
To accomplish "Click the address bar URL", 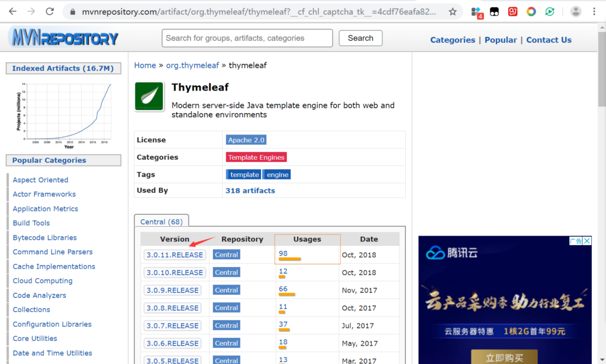I will (x=259, y=12).
